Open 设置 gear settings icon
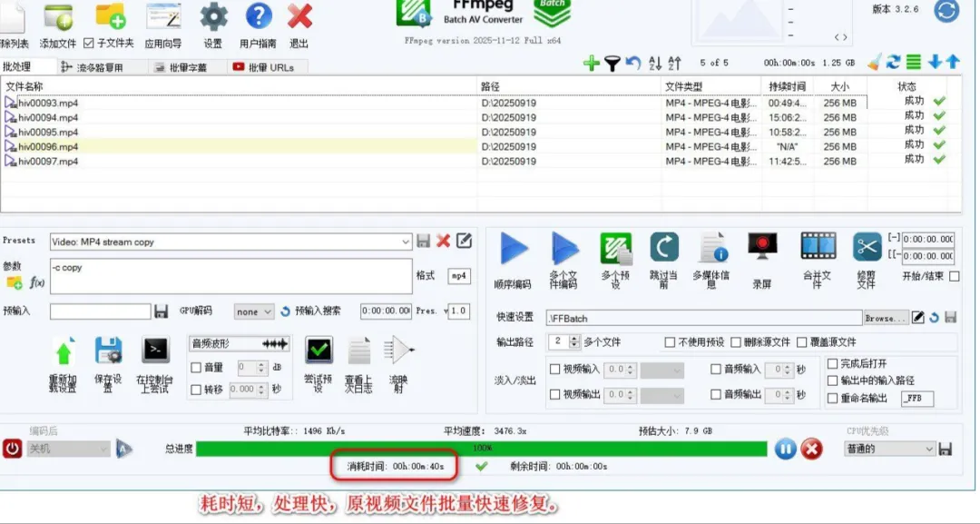This screenshot has width=980, height=524. coord(214,17)
